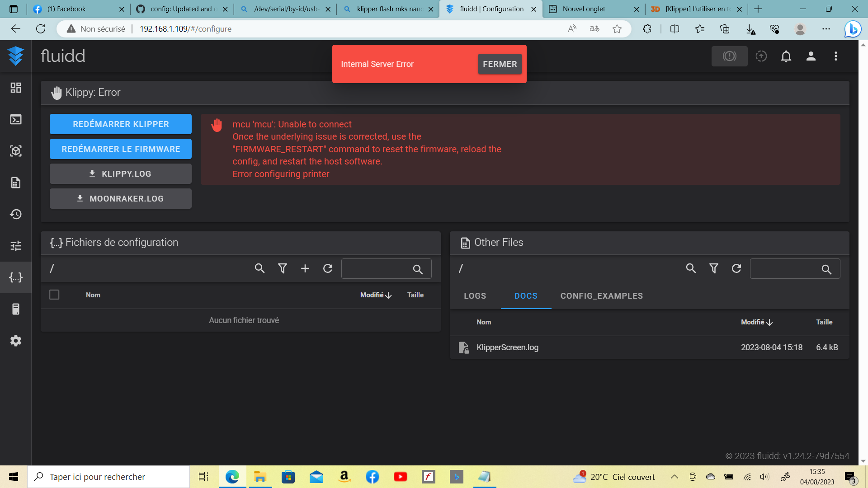Click the pending changes icon in header
Viewport: 868px width, 488px height.
click(761, 56)
